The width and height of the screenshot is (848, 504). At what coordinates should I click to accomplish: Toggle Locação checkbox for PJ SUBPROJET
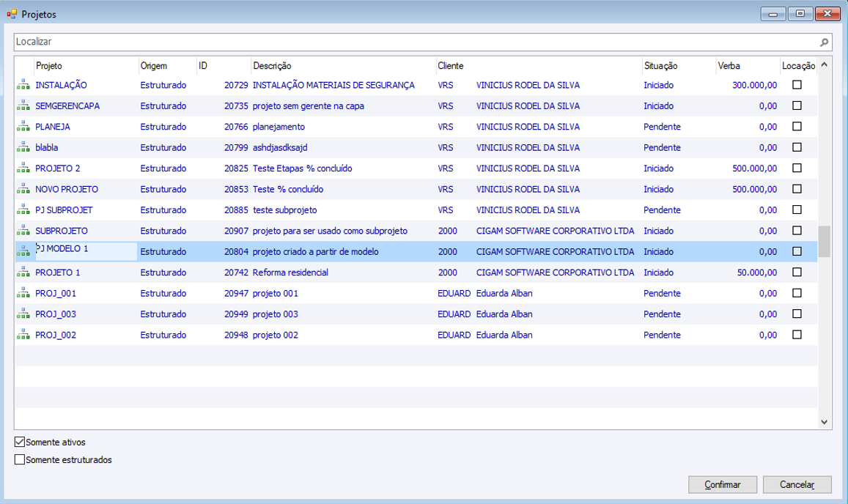[x=797, y=210]
